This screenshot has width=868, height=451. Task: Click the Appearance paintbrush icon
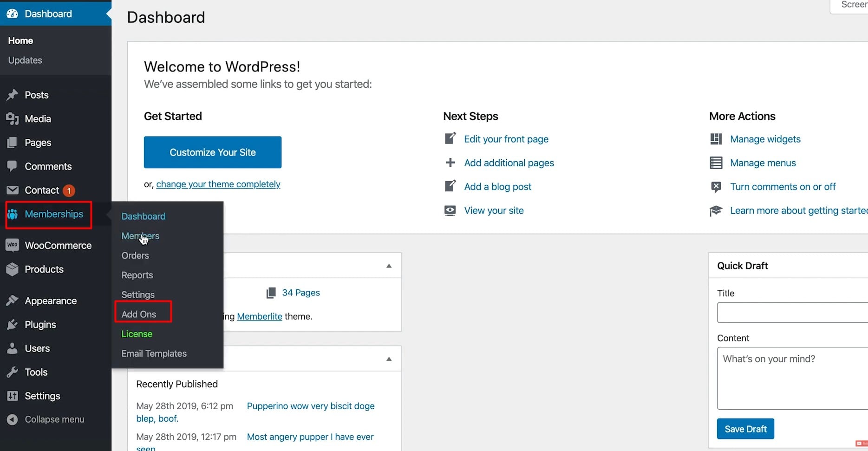pyautogui.click(x=13, y=301)
